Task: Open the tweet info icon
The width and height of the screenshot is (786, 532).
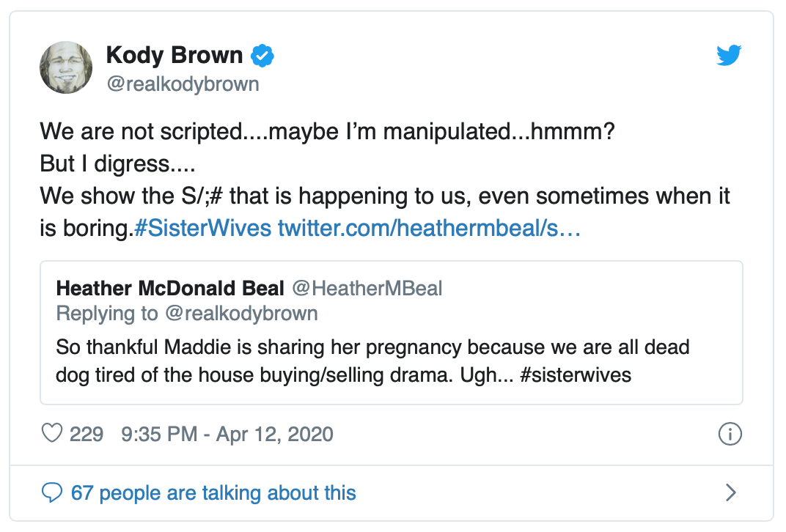Action: [730, 434]
